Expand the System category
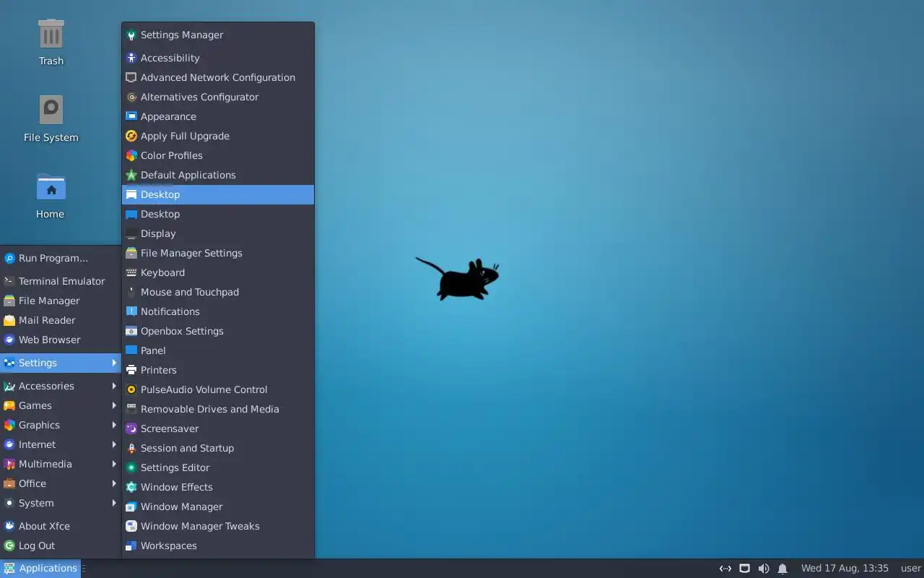 pos(61,503)
